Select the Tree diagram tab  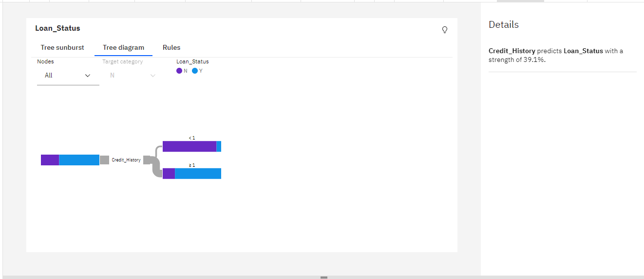[123, 48]
